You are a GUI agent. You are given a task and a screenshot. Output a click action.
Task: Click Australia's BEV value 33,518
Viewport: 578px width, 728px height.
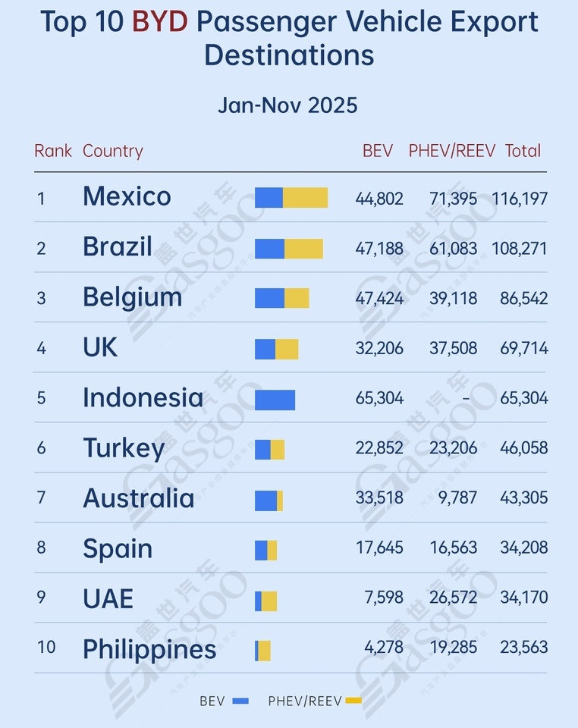(x=379, y=498)
